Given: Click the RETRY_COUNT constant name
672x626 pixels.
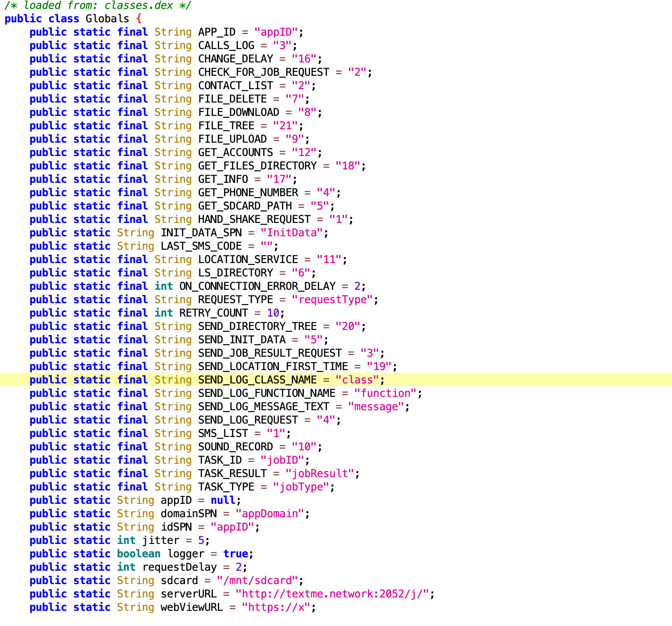Looking at the screenshot, I should pos(213,313).
